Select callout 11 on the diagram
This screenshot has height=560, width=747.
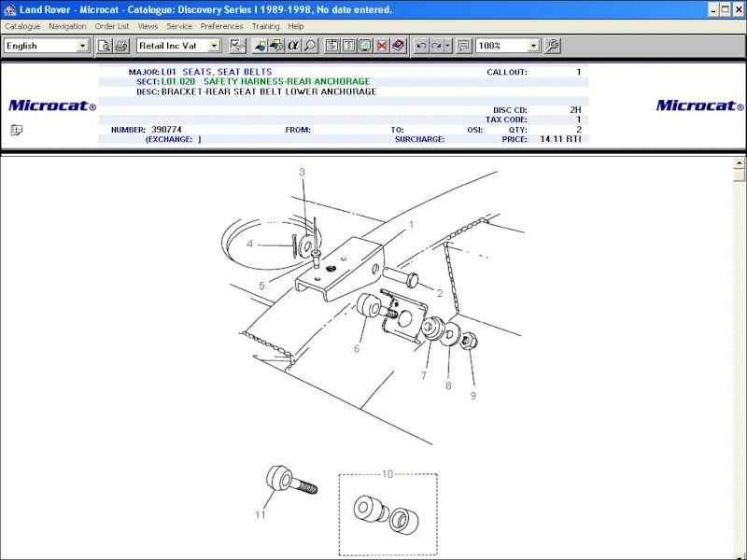pyautogui.click(x=261, y=515)
